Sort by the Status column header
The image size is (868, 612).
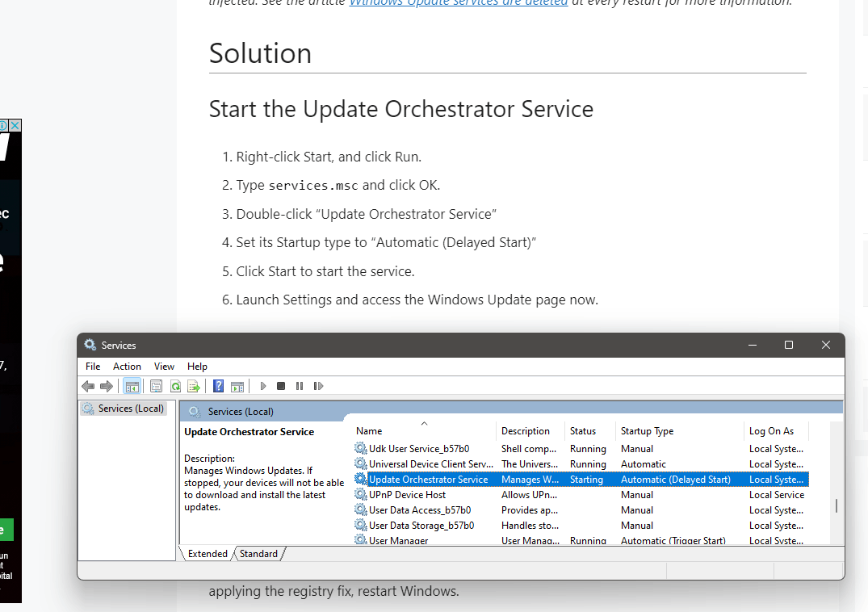589,430
